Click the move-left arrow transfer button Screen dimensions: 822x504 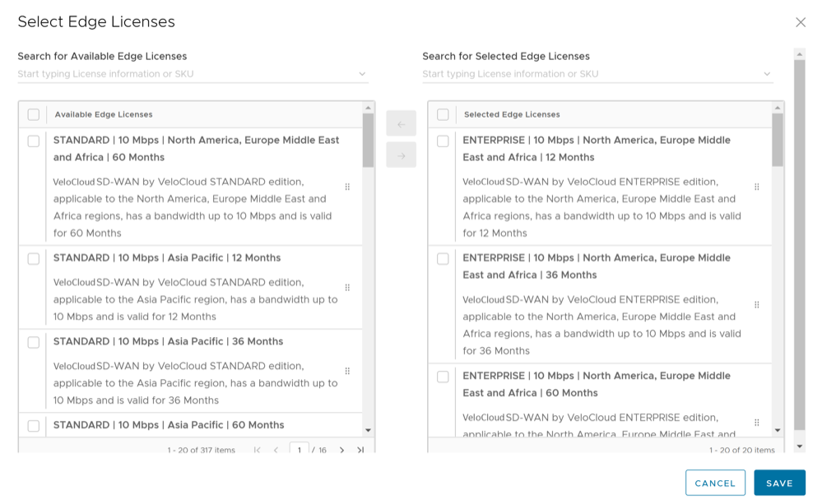(x=401, y=124)
